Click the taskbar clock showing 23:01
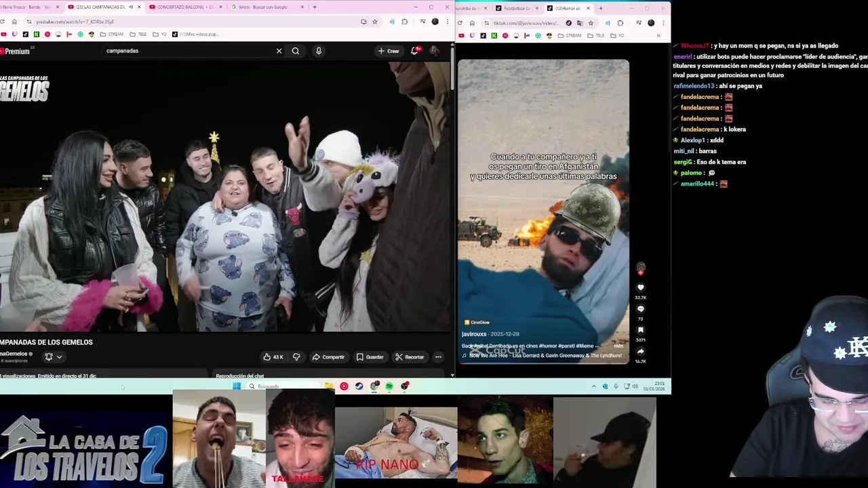Screen dimensions: 868x488 [654, 386]
